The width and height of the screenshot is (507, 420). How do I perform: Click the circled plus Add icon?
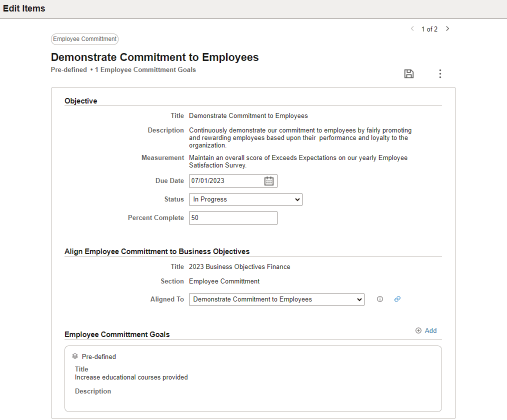(418, 330)
